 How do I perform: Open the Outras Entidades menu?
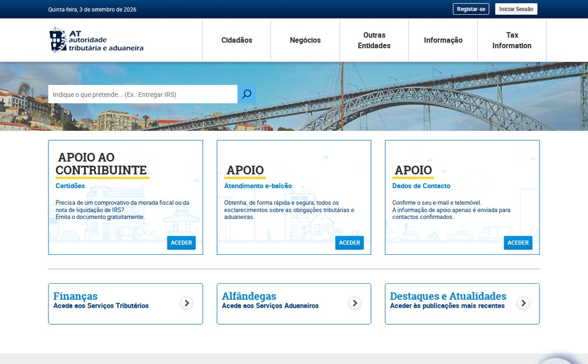point(374,40)
